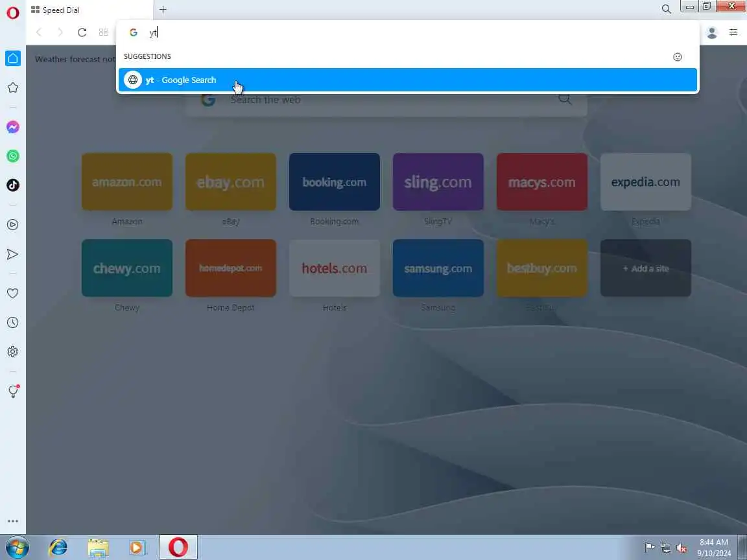Open the Player sidebar icon
Screen dimensions: 747x560
pyautogui.click(x=13, y=225)
